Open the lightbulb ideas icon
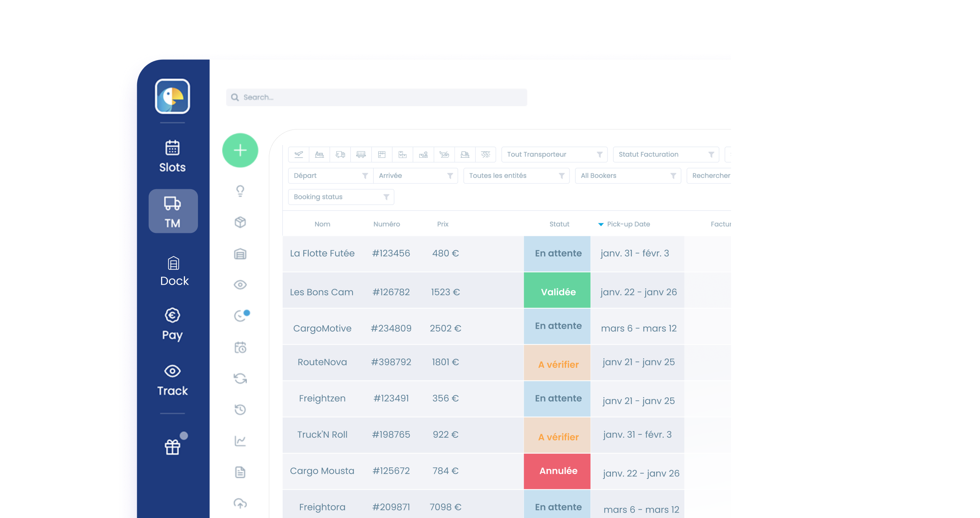Viewport: 980px width, 518px height. click(x=240, y=191)
